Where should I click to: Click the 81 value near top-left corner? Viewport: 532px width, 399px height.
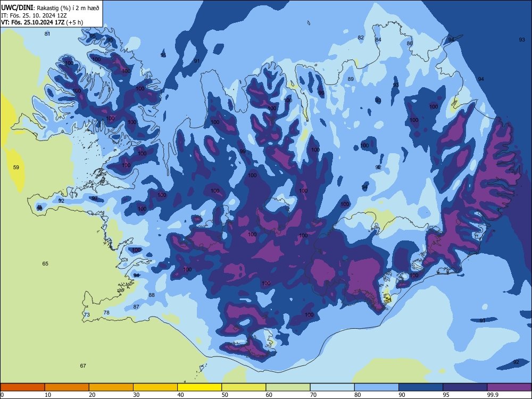pyautogui.click(x=47, y=34)
